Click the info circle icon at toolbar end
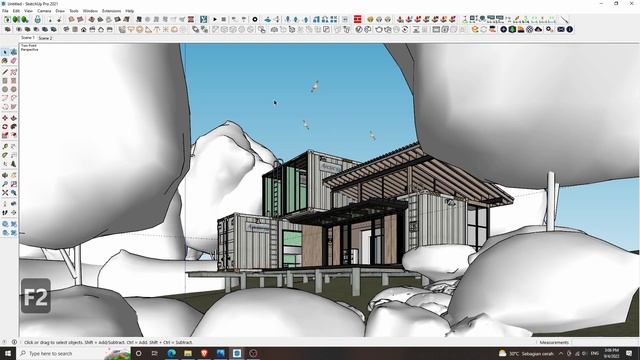Viewport: 640px width, 360px height. pyautogui.click(x=570, y=29)
